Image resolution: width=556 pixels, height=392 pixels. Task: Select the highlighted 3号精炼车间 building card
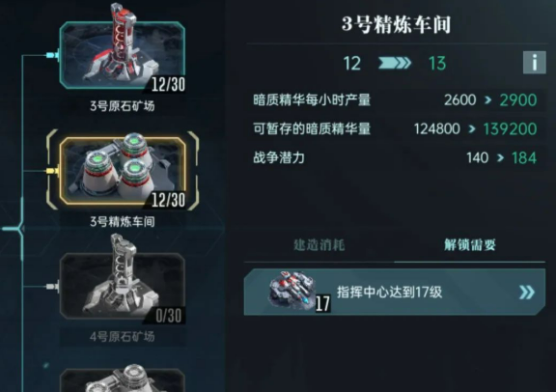point(123,171)
